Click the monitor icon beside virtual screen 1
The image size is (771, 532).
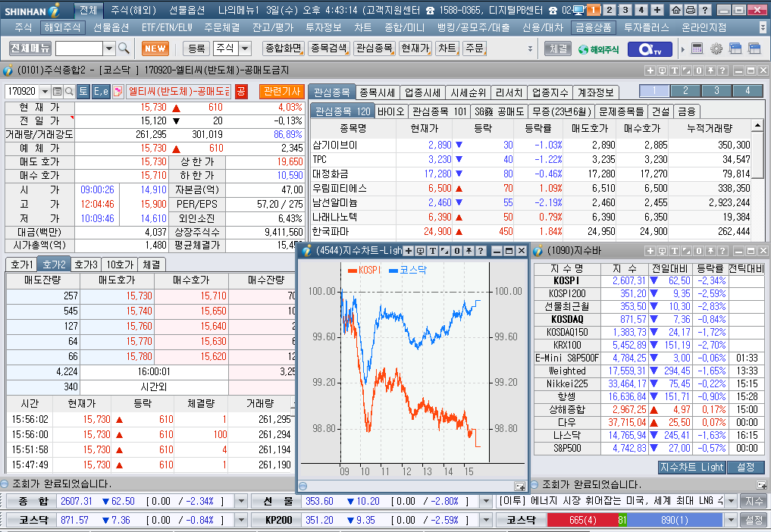pyautogui.click(x=579, y=10)
